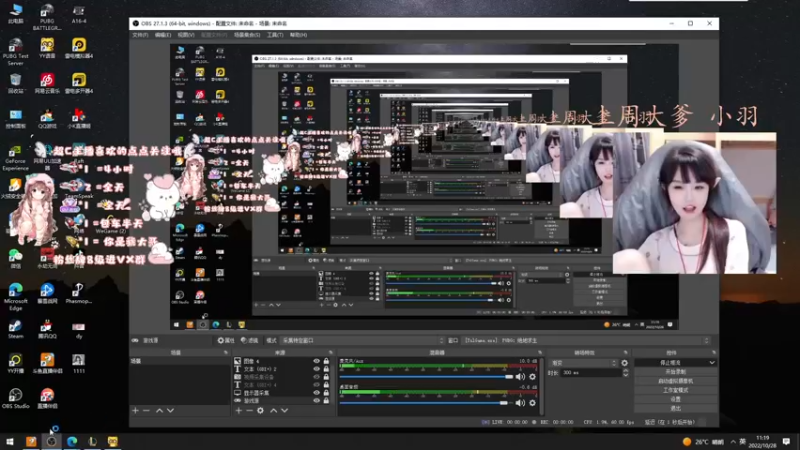Hide the 图像 4 source

[316, 361]
